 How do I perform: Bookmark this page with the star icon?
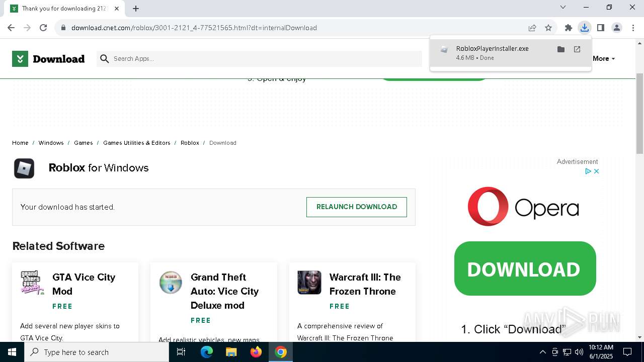[548, 28]
